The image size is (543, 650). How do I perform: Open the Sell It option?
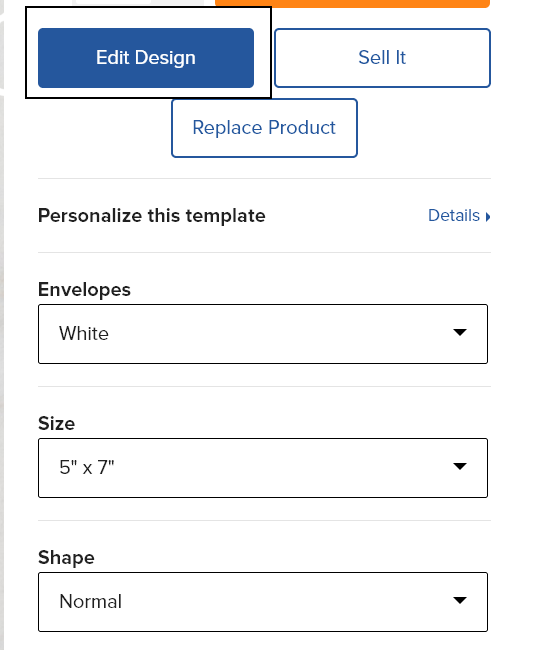tap(382, 58)
